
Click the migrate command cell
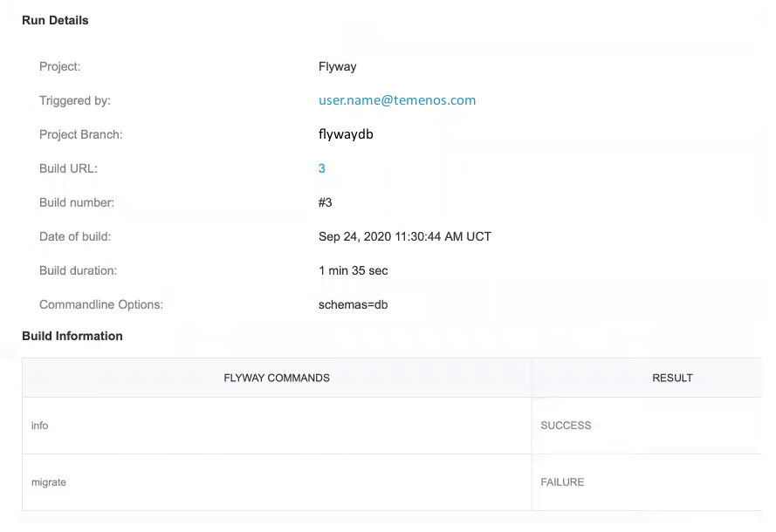coord(49,482)
